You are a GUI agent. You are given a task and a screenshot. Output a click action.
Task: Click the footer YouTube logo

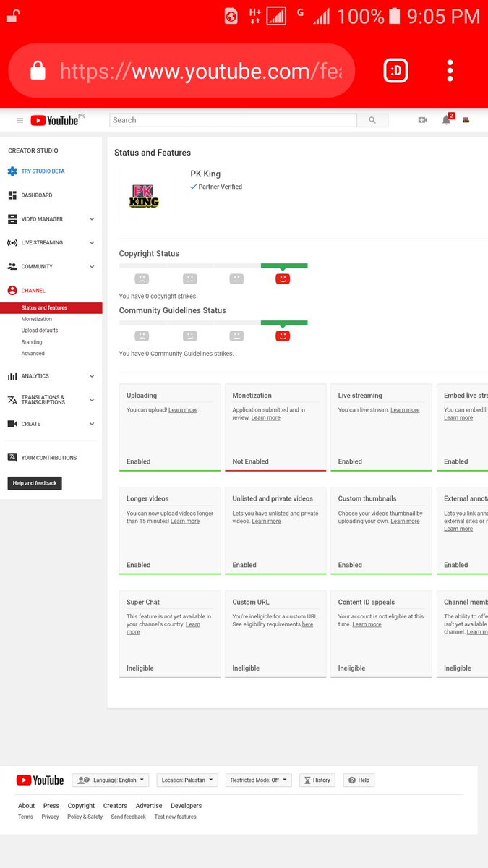click(40, 780)
